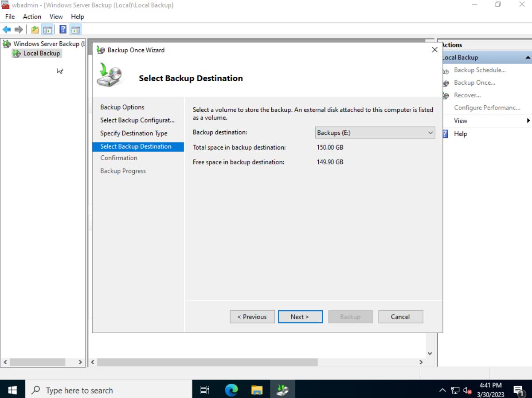Launch Microsoft Edge from the taskbar
The height and width of the screenshot is (398, 532).
coord(231,390)
